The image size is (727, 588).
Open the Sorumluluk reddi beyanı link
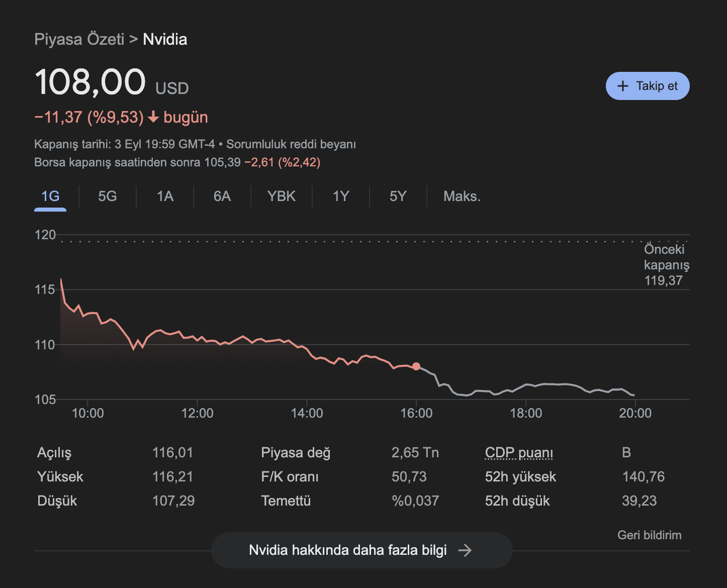[291, 144]
